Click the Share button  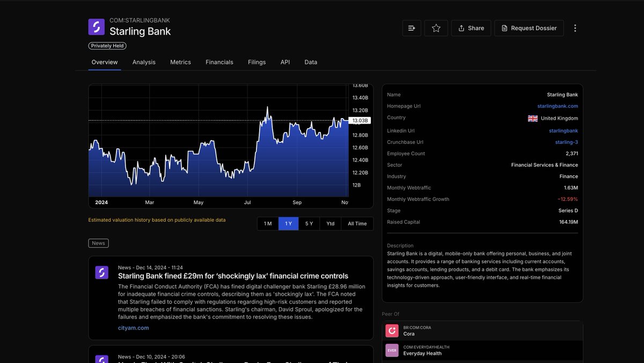(471, 28)
